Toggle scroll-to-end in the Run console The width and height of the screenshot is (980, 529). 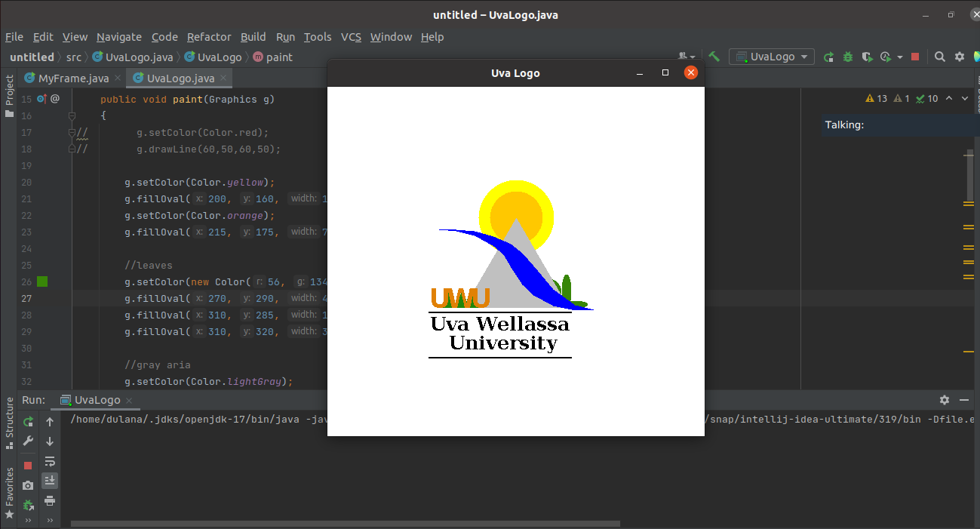click(x=50, y=481)
